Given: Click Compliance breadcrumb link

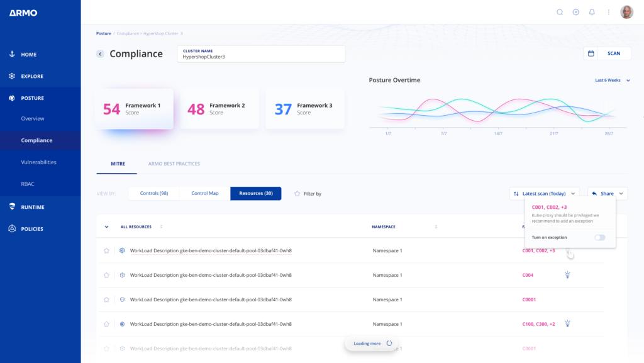Looking at the screenshot, I should pos(128,33).
